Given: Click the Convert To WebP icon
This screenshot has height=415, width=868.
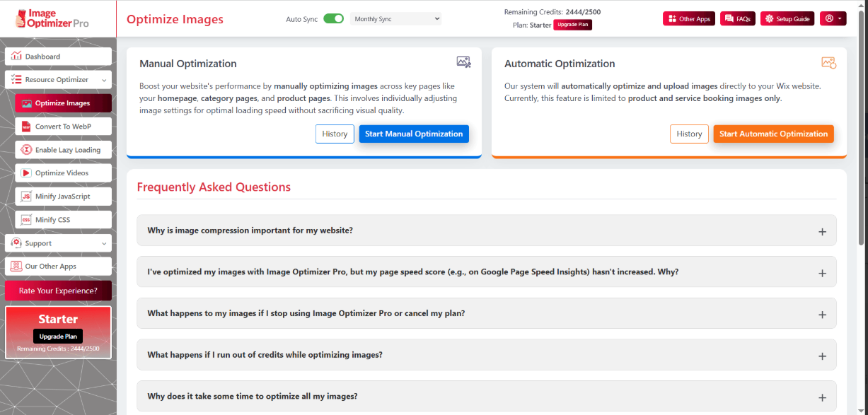Looking at the screenshot, I should click(26, 127).
